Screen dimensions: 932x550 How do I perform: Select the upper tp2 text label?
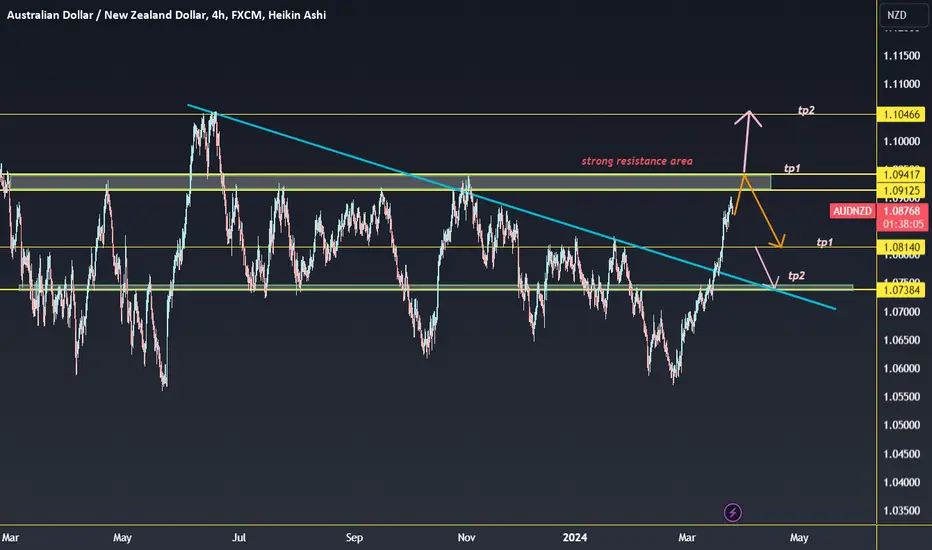(x=806, y=111)
